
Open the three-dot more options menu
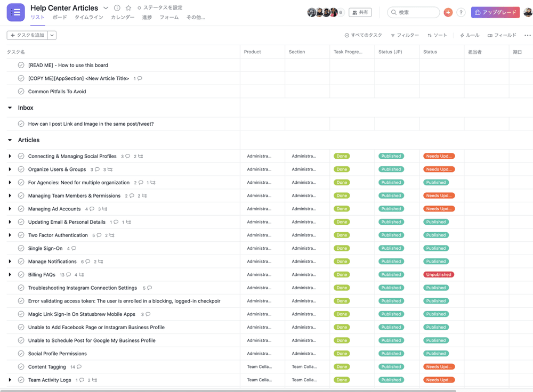coord(527,36)
